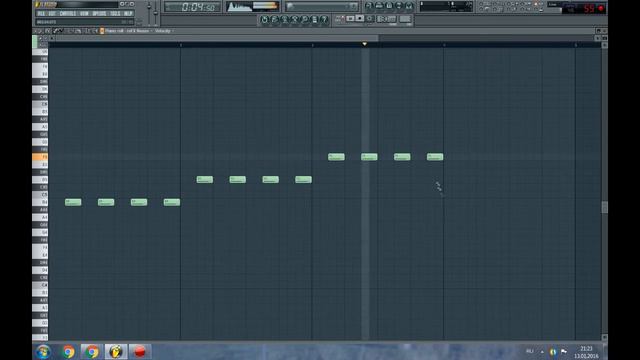Screen dimensions: 640x360
Task: Click the orange playhead marker on timeline
Action: click(364, 44)
